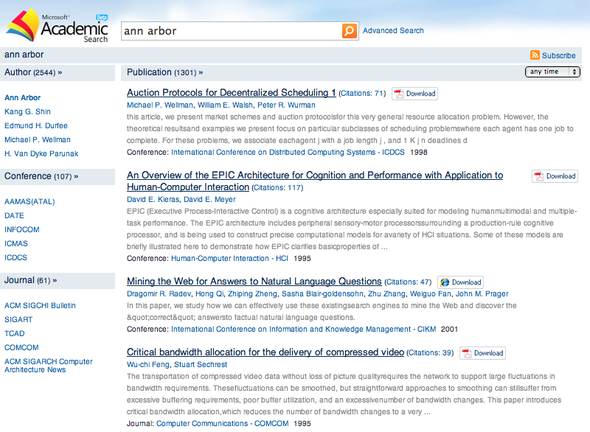
Task: View the 117 citations of EPIC paper
Action: [277, 187]
